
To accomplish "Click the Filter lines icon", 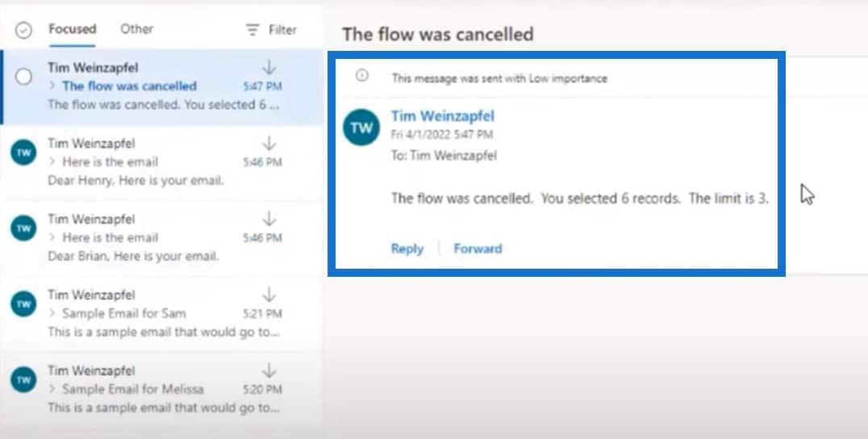I will [252, 30].
